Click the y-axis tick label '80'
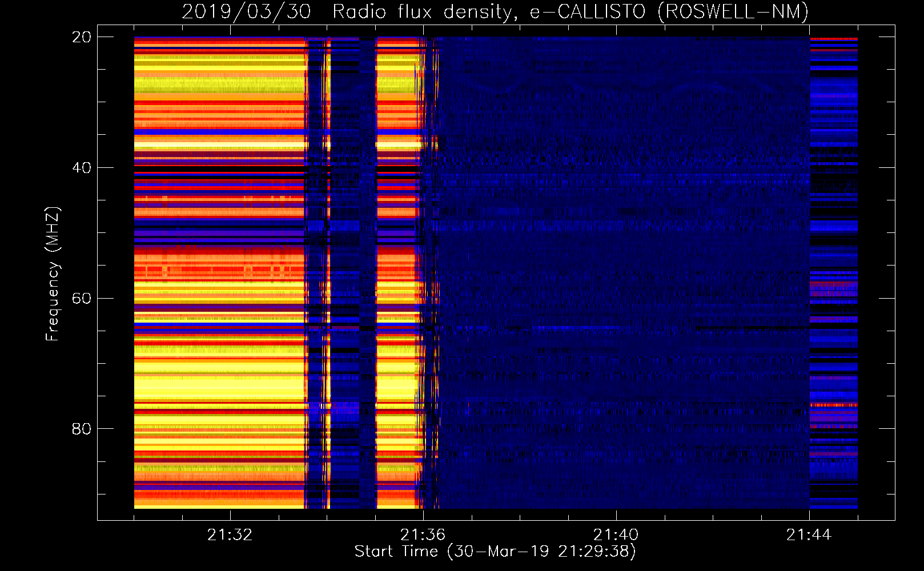Viewport: 924px width, 571px height. 82,429
